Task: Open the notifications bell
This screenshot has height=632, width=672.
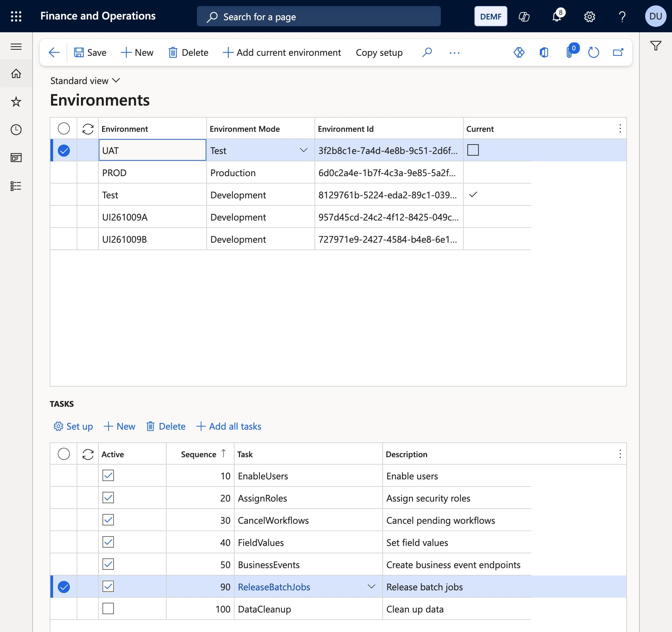Action: [557, 16]
